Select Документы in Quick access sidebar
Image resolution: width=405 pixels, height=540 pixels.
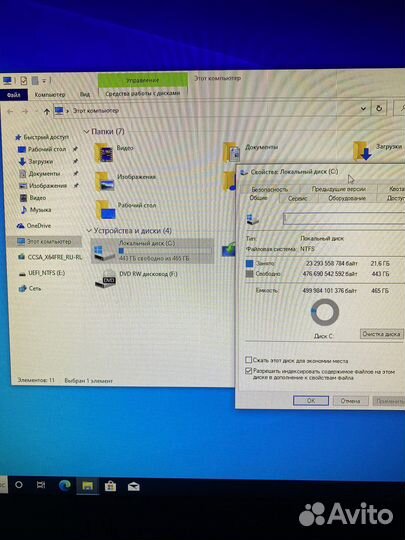tap(44, 174)
